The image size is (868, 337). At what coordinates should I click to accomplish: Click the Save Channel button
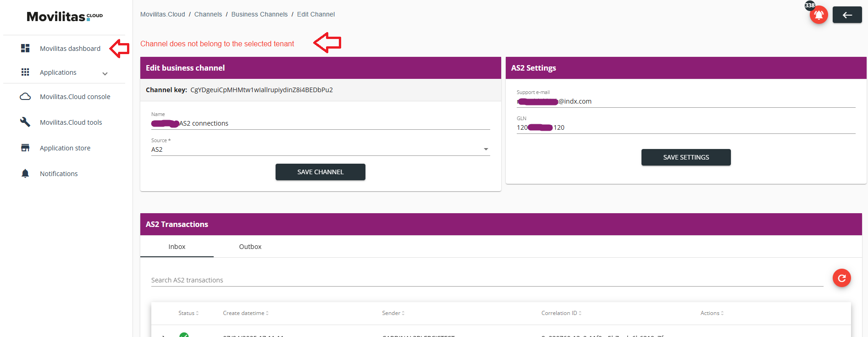(321, 172)
